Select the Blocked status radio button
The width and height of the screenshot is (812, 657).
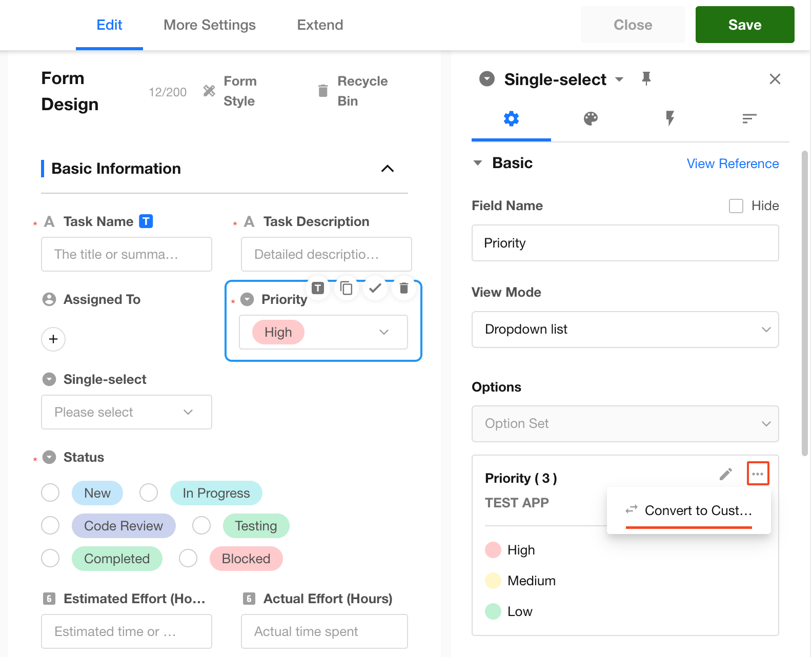pos(188,558)
